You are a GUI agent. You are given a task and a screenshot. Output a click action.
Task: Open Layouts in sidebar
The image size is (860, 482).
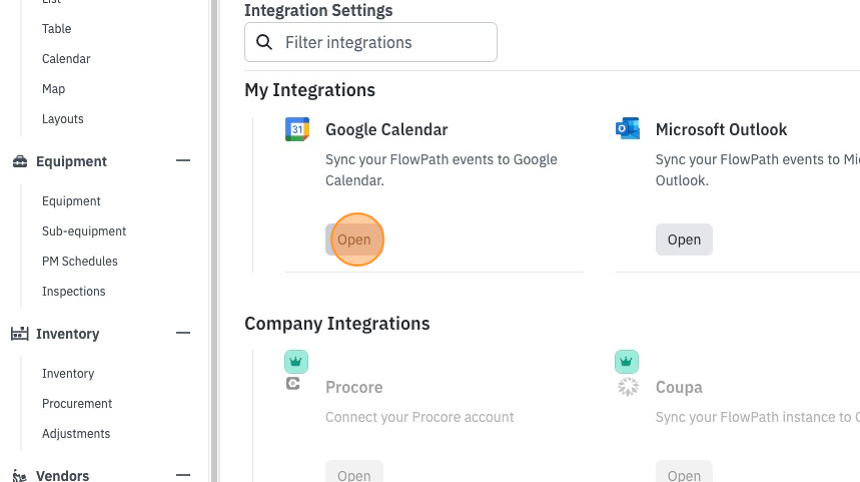click(63, 119)
